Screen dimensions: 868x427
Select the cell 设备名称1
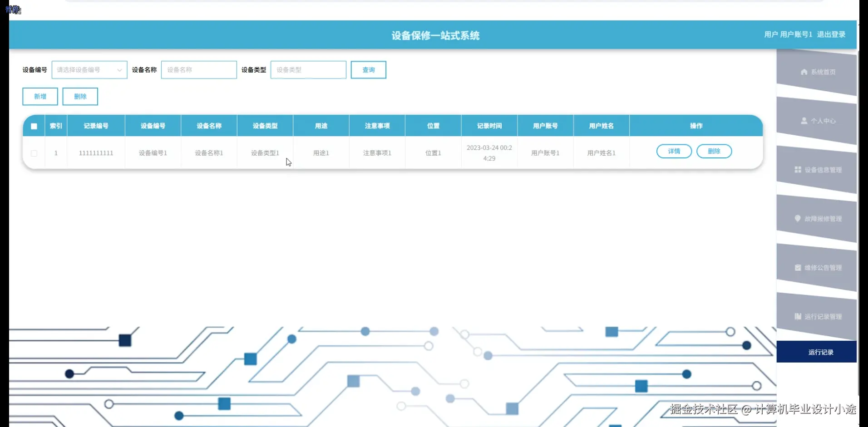(209, 153)
